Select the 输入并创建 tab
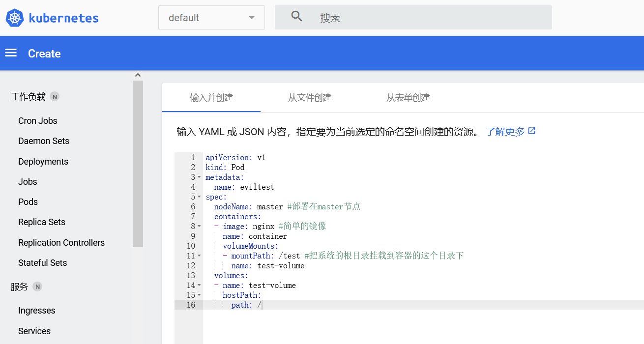The image size is (644, 344). click(211, 98)
